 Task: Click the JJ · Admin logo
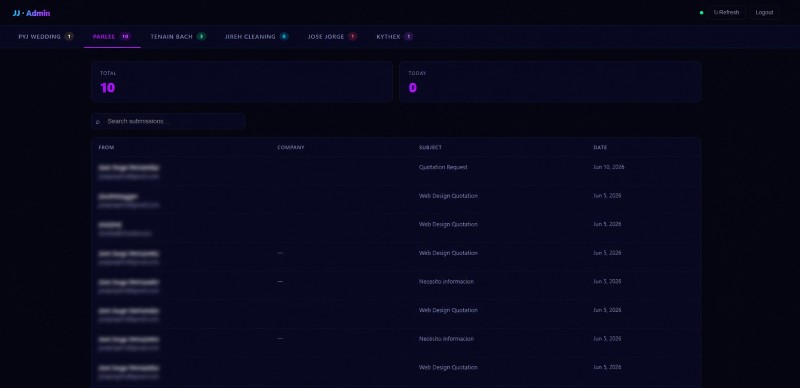pyautogui.click(x=31, y=13)
